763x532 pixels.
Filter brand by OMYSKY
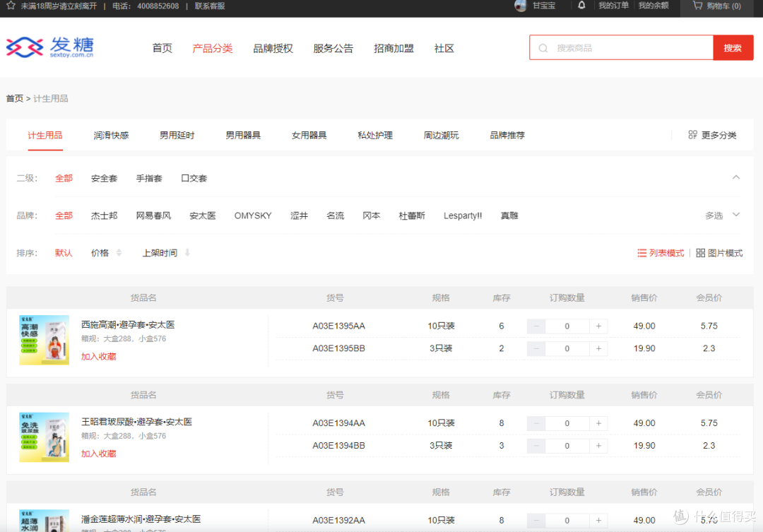(x=252, y=215)
